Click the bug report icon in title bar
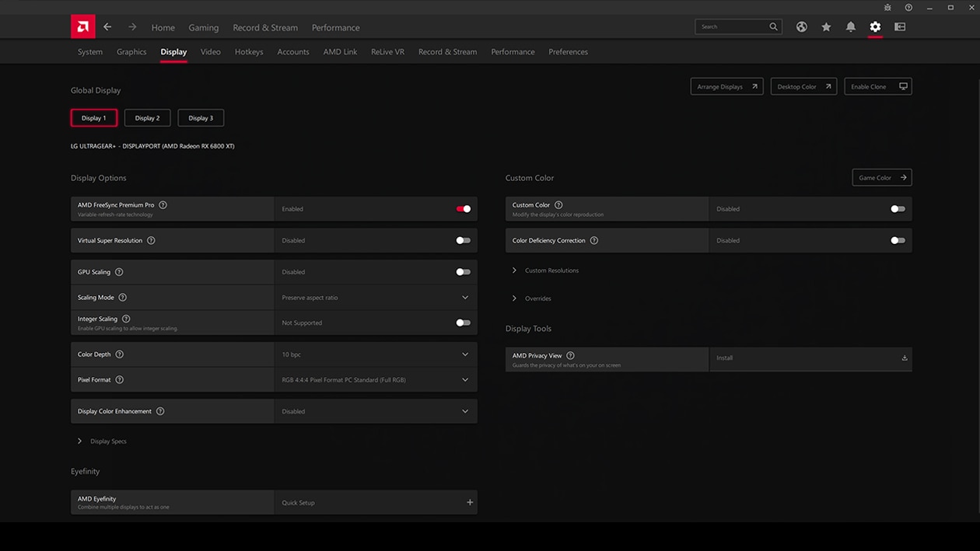The image size is (980, 551). 888,7
